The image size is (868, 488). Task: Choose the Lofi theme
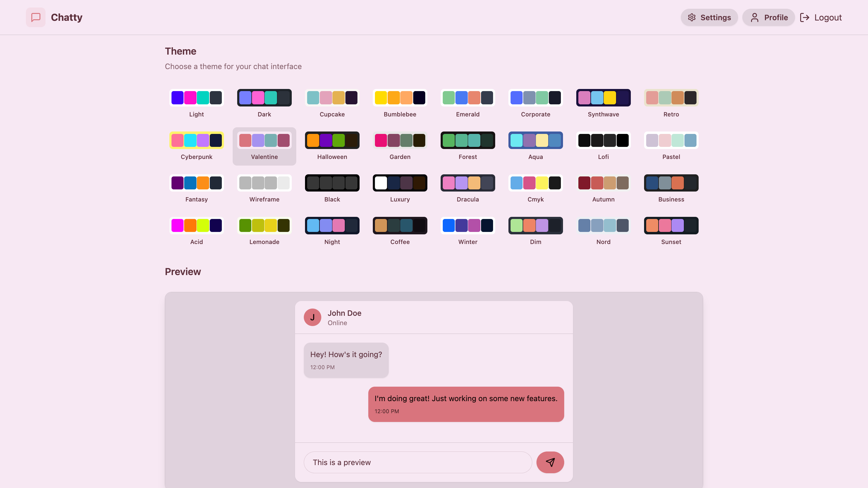pyautogui.click(x=603, y=146)
